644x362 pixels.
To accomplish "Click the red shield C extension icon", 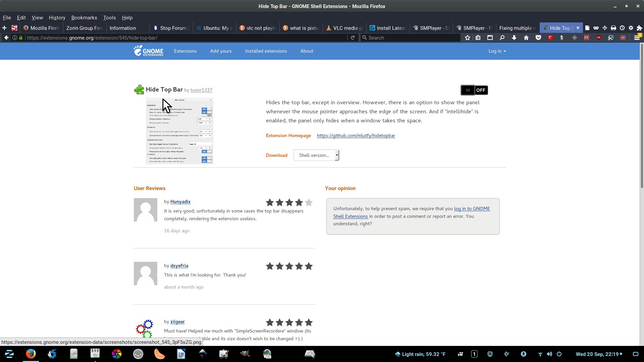I will point(550,38).
